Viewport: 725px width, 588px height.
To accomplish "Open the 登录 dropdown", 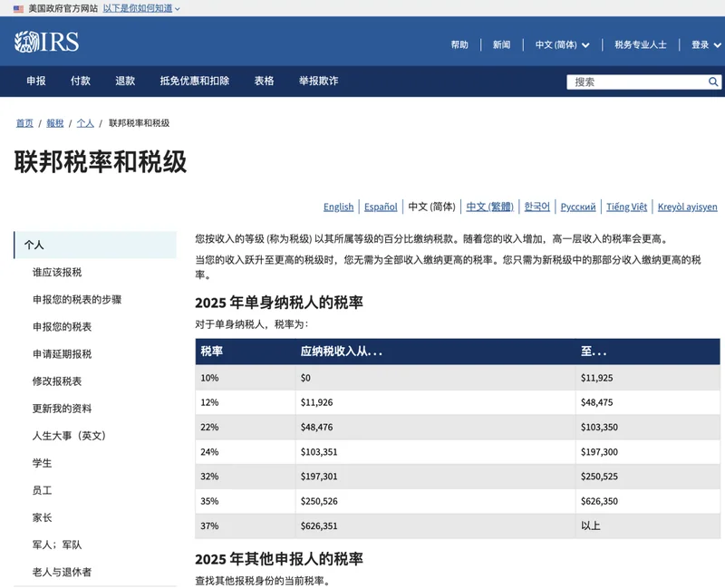I will click(706, 44).
